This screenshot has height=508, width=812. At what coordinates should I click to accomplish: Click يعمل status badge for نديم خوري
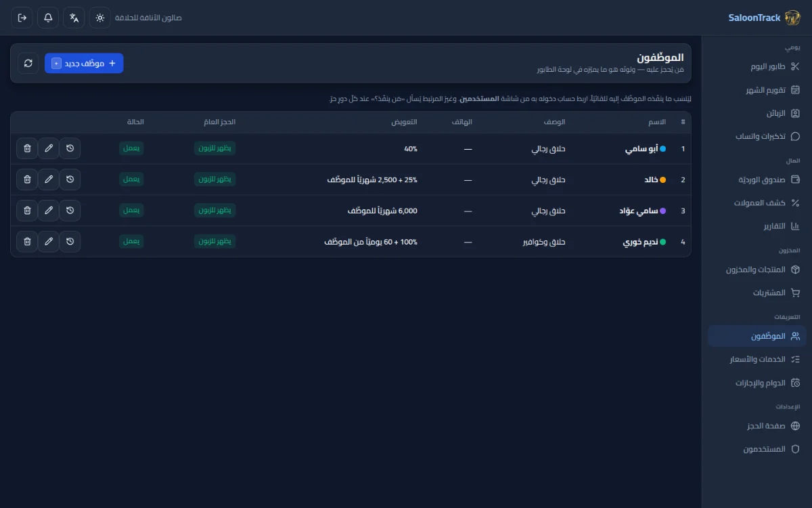point(132,242)
